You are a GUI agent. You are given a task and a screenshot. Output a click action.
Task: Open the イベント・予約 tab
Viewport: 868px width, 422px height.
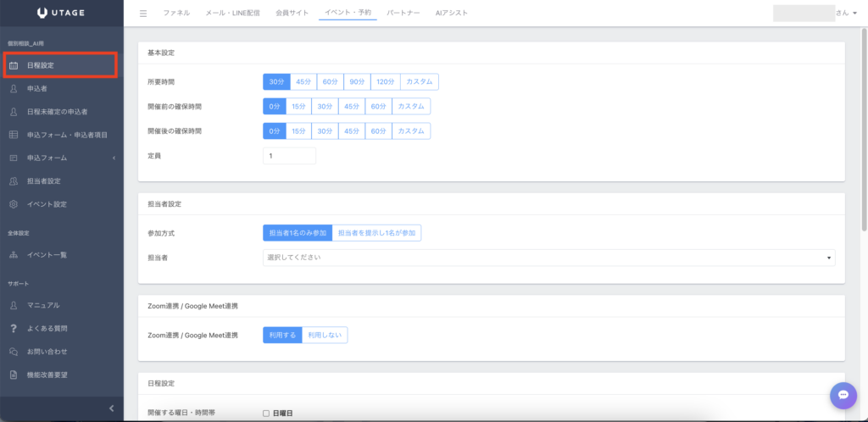click(x=348, y=13)
